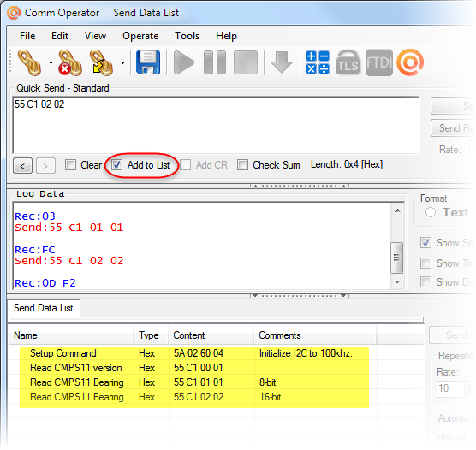The image size is (476, 450).
Task: Click the gray down arrow toolbar icon
Action: click(282, 62)
